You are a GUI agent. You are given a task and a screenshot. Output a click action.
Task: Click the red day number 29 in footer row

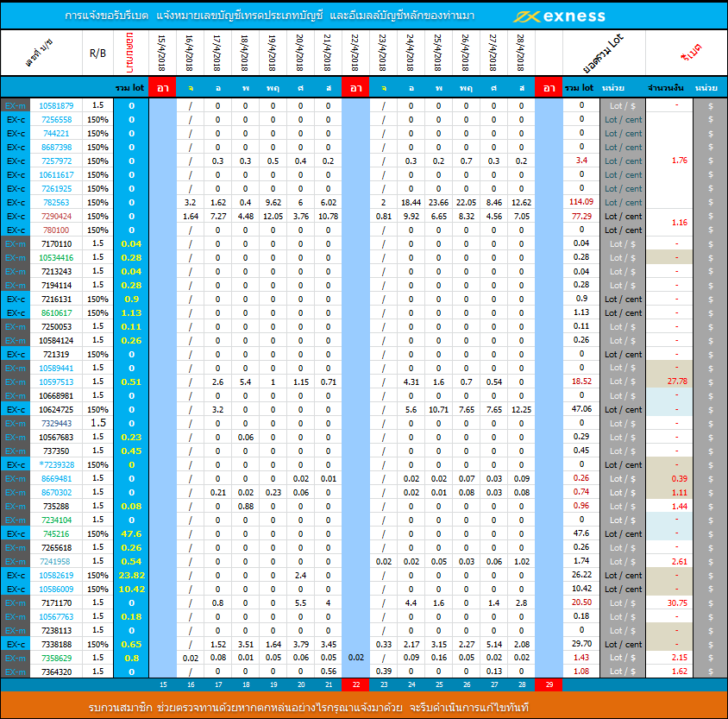(x=549, y=684)
